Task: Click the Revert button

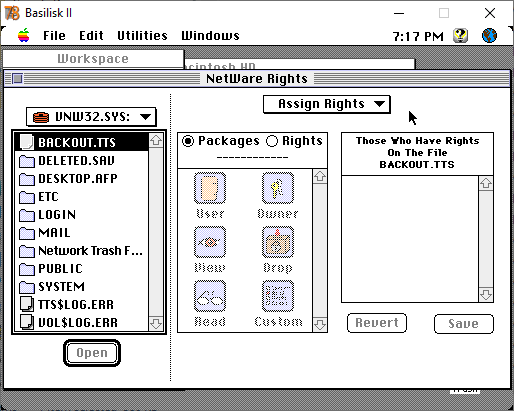Action: coord(377,323)
